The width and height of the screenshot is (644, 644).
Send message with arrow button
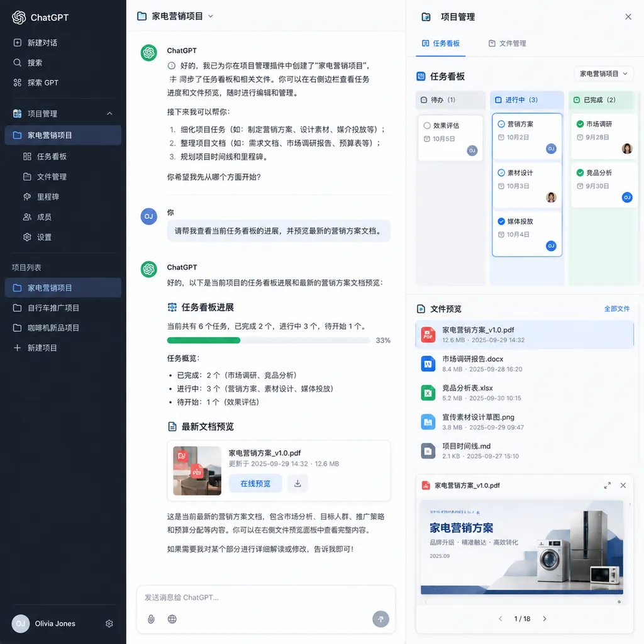(380, 619)
